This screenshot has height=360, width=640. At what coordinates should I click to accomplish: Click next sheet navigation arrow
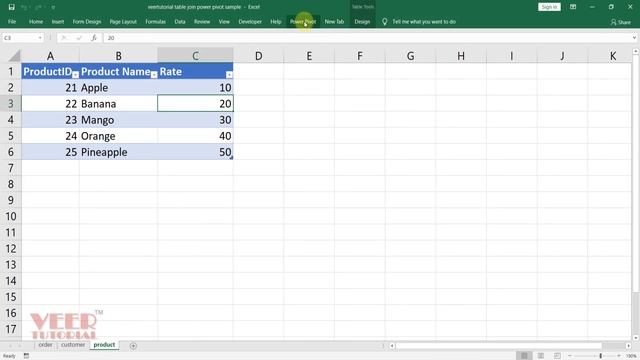[20, 346]
